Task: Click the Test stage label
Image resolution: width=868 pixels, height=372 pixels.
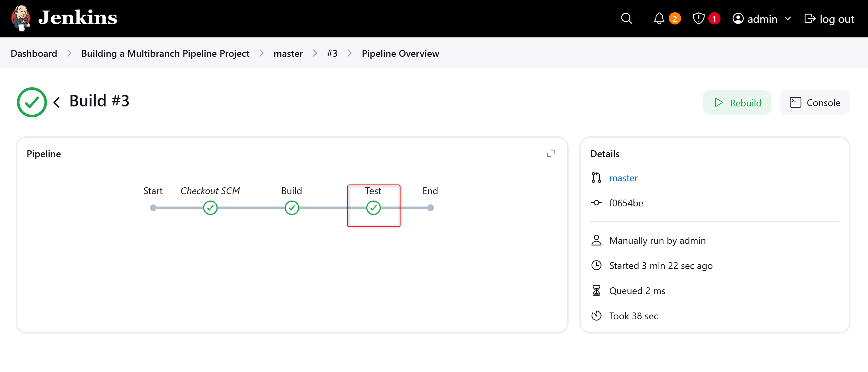Action: (x=373, y=191)
